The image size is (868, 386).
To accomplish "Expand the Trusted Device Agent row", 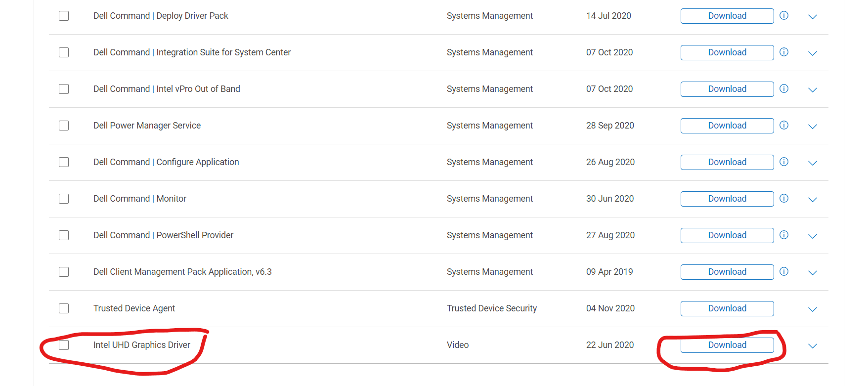I will (x=812, y=309).
